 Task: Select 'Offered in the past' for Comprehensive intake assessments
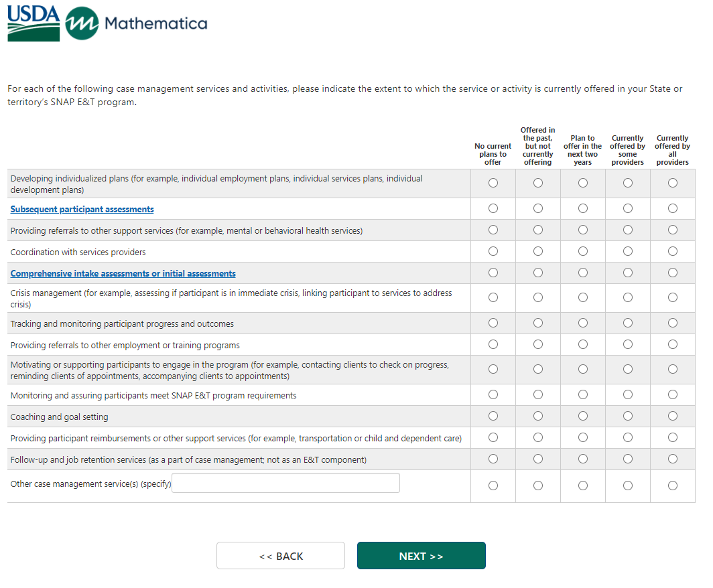coord(538,273)
